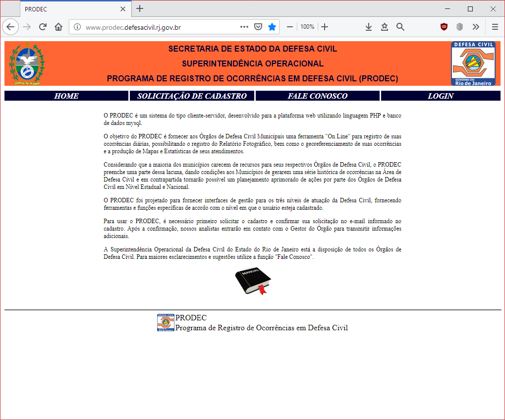Click the SUPERINTENDÊNCIA OPERACIONAL heading

(253, 63)
